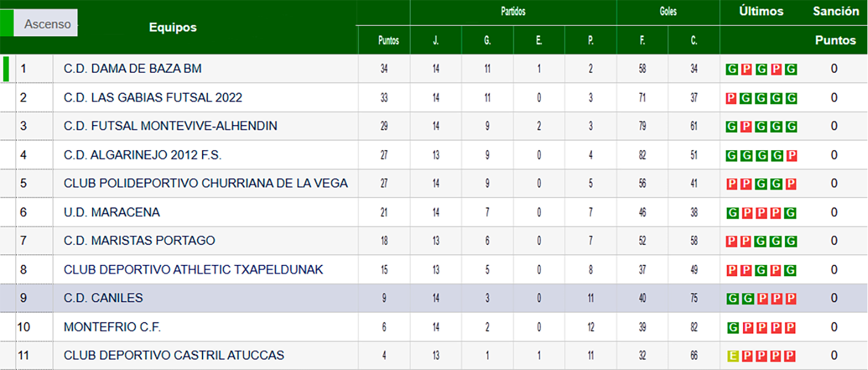Click the lone red P badge for Las Gabias Futsal

(732, 98)
